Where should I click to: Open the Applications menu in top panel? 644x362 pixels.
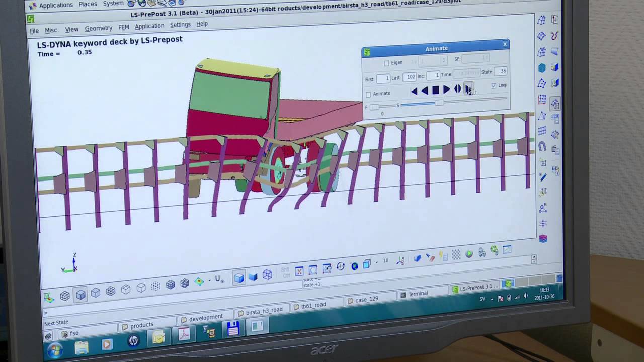tap(55, 5)
